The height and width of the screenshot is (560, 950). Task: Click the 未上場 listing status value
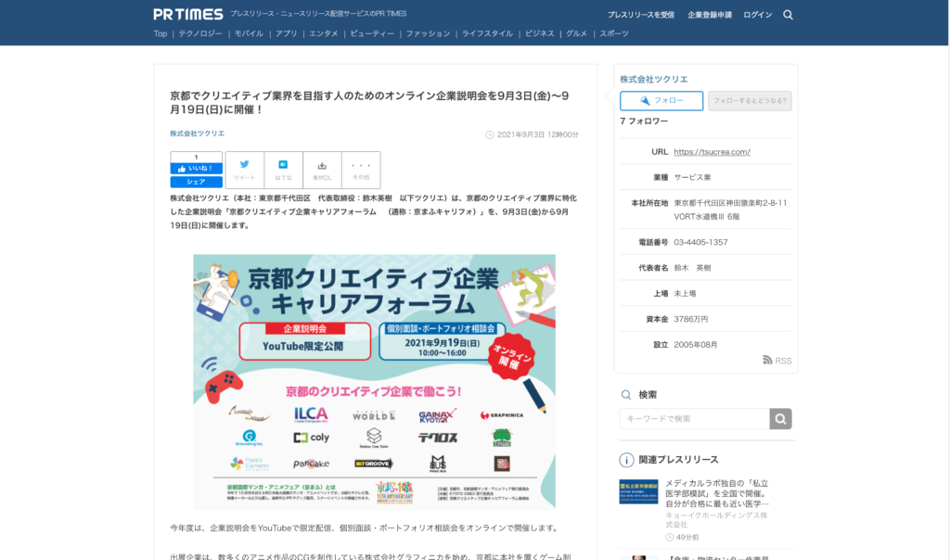point(686,294)
